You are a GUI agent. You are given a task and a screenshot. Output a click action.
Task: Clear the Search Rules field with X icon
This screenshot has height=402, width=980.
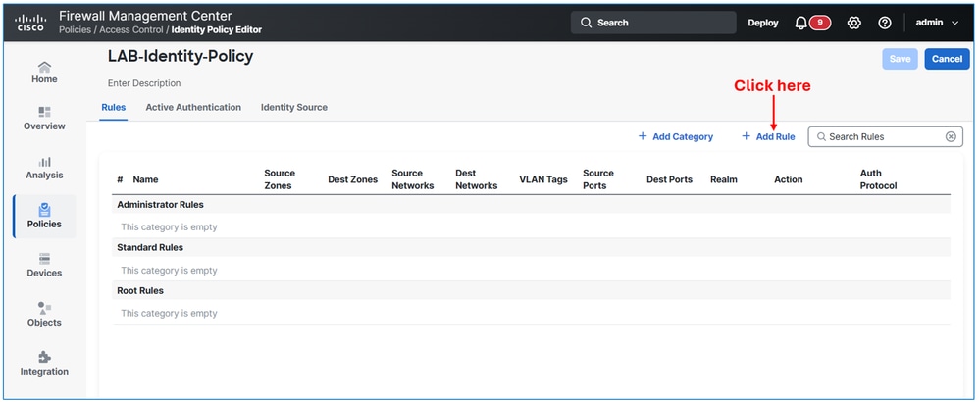tap(951, 136)
